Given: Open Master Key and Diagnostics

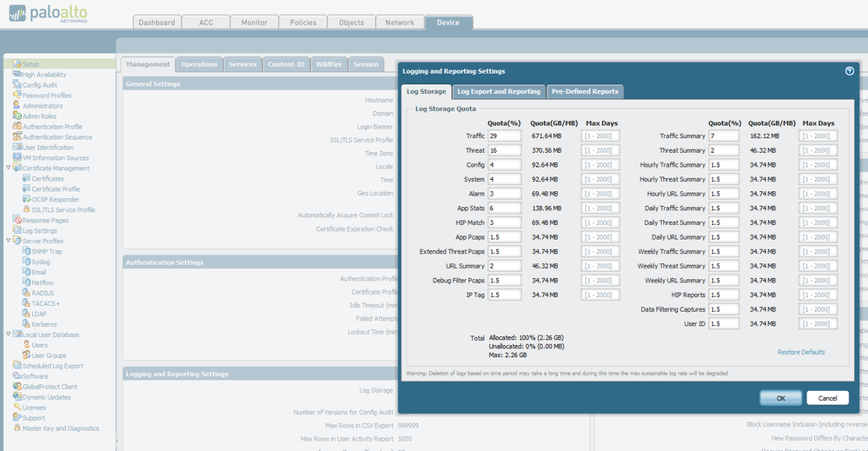Looking at the screenshot, I should click(x=60, y=428).
